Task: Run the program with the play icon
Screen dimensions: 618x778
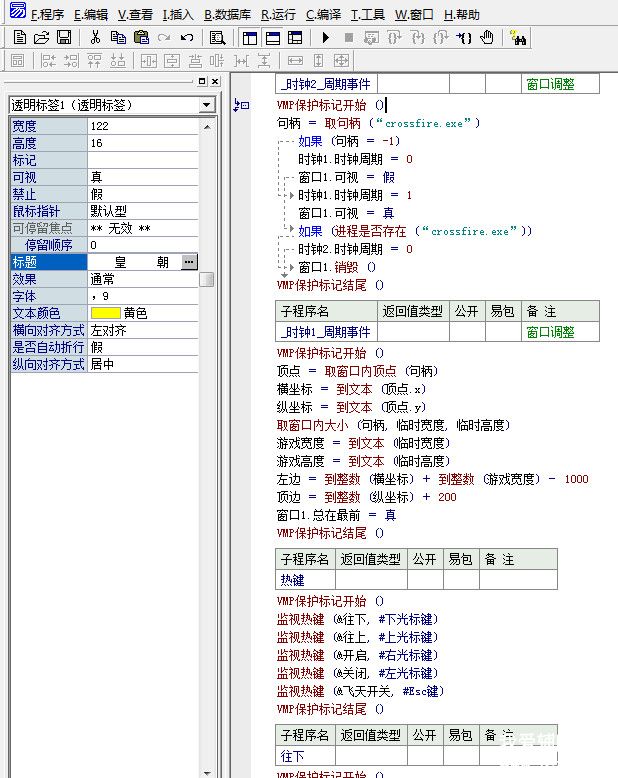Action: click(326, 38)
